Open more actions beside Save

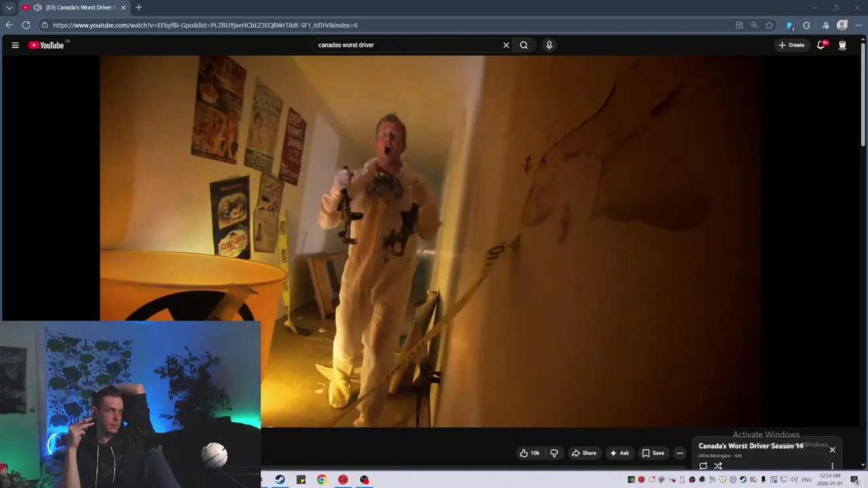679,453
